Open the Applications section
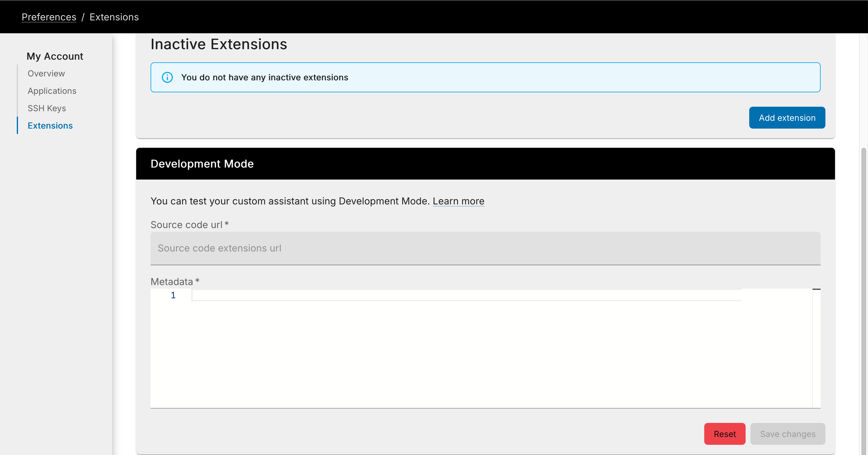Image resolution: width=868 pixels, height=455 pixels. (x=52, y=91)
